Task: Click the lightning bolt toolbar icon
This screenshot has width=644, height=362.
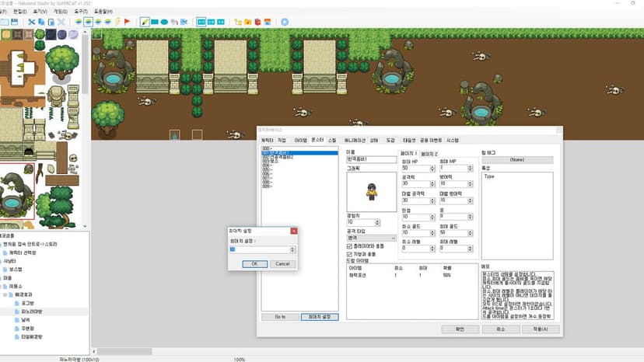Action: point(117,22)
